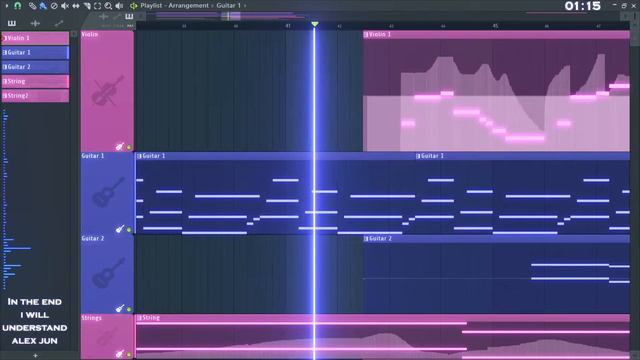Select Violin 1 pattern in picker

pyautogui.click(x=36, y=38)
